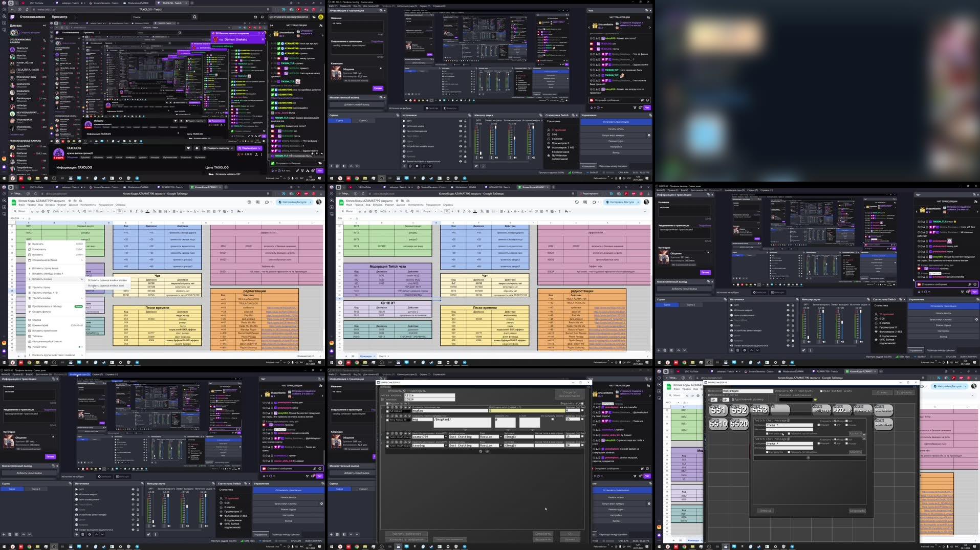Image resolution: width=980 pixels, height=550 pixels.
Task: Open version history clock icon in Sheets with context menu
Action: coord(249,202)
